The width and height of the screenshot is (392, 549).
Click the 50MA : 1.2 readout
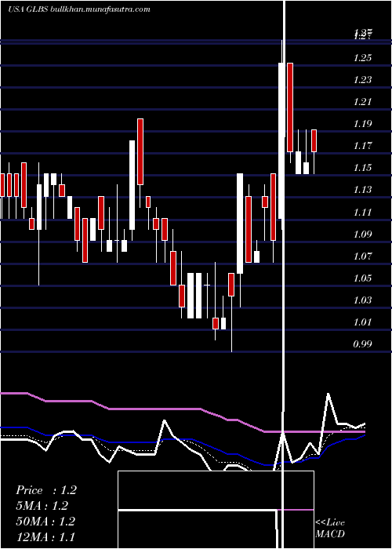pyautogui.click(x=45, y=521)
